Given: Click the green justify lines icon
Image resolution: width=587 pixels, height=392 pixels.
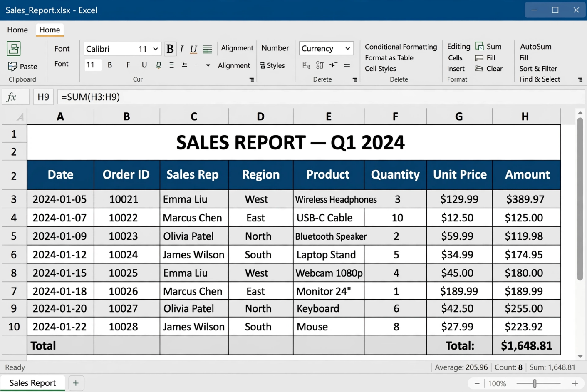Looking at the screenshot, I should tap(207, 49).
